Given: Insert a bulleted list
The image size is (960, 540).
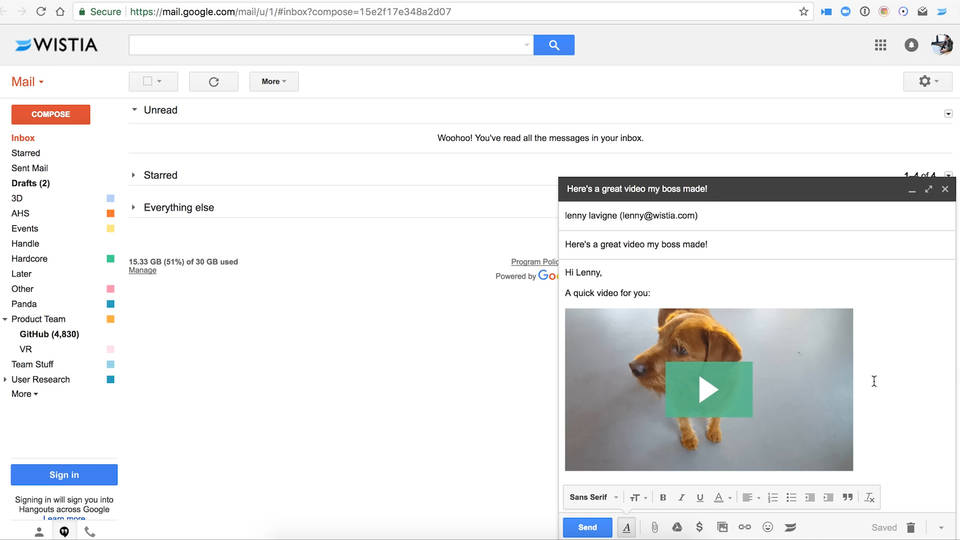Looking at the screenshot, I should click(x=791, y=498).
